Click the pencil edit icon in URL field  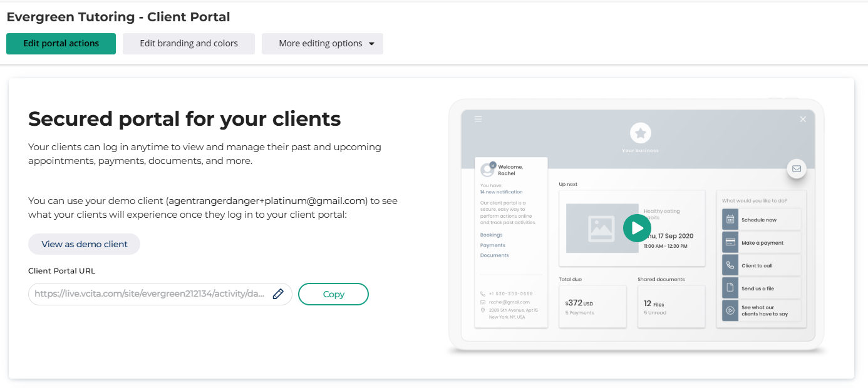pos(278,294)
